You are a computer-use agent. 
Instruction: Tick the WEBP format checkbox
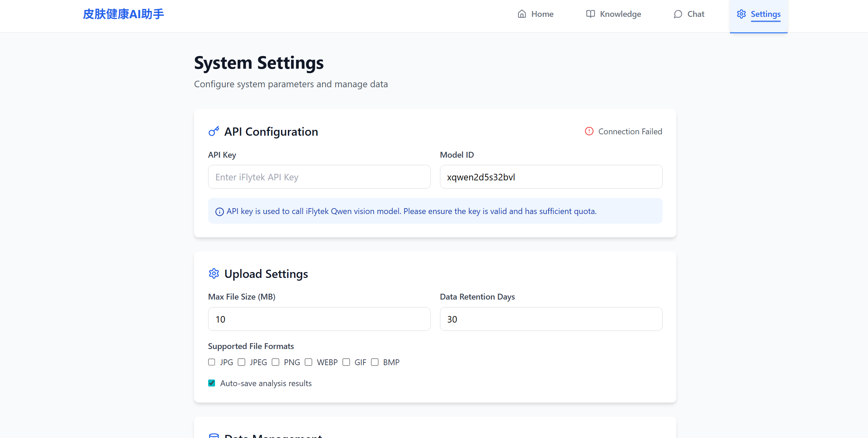[308, 362]
